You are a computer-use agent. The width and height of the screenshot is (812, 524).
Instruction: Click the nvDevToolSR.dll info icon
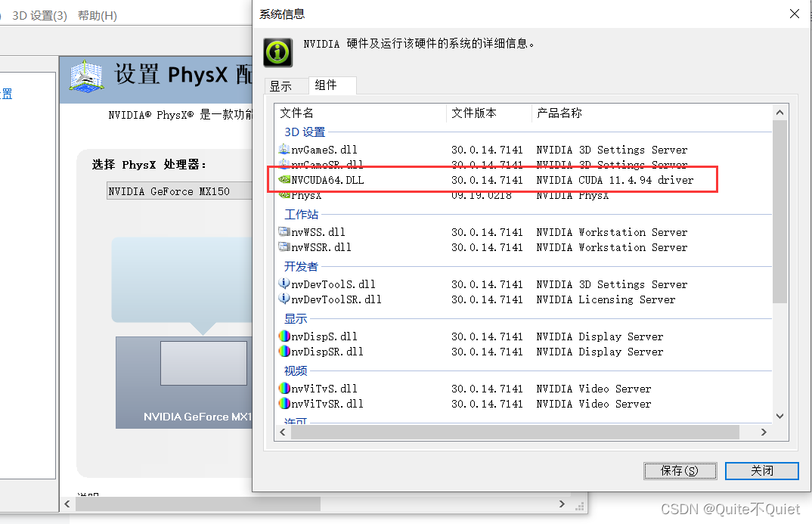284,299
